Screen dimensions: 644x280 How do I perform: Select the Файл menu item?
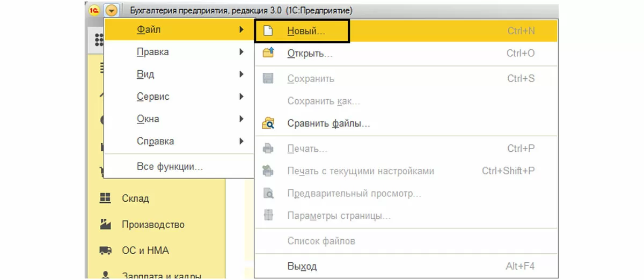point(179,30)
